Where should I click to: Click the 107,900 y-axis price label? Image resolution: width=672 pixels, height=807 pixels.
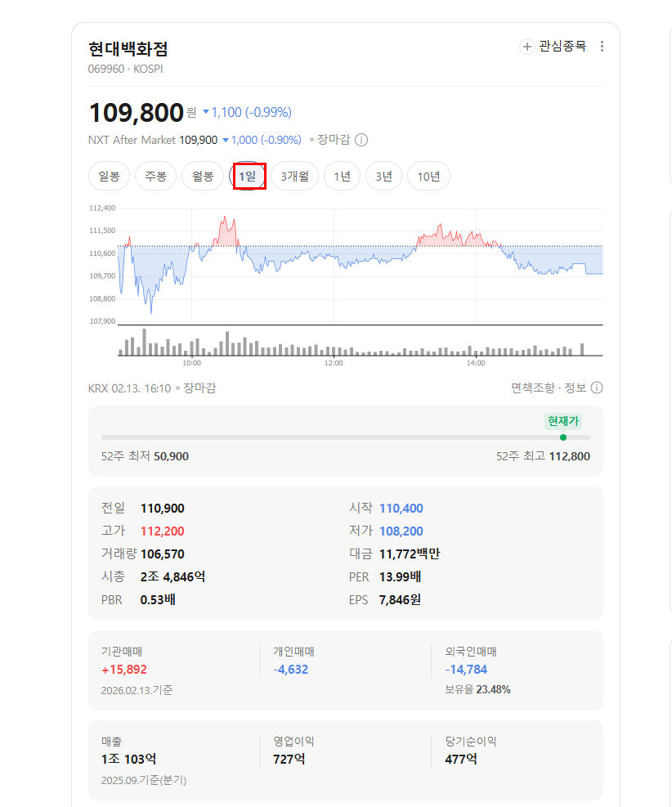click(102, 321)
